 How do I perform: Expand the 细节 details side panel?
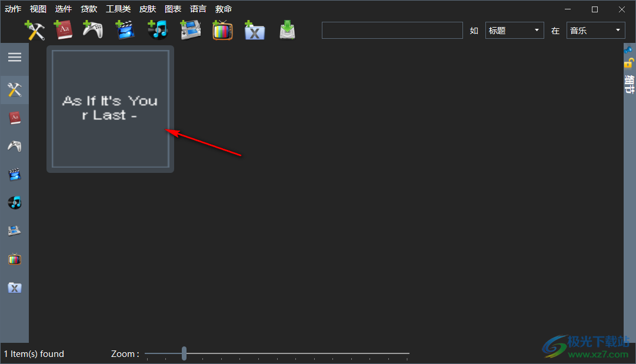(x=629, y=84)
